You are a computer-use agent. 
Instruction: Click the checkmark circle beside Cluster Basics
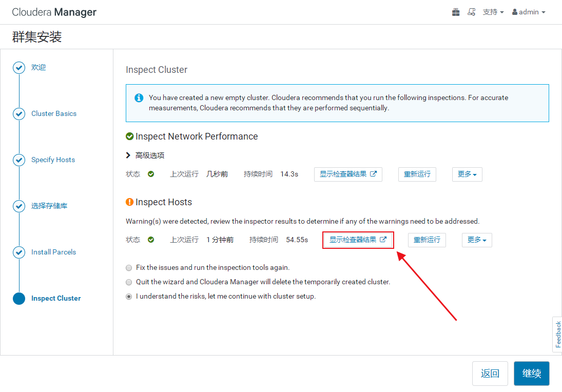pos(19,113)
